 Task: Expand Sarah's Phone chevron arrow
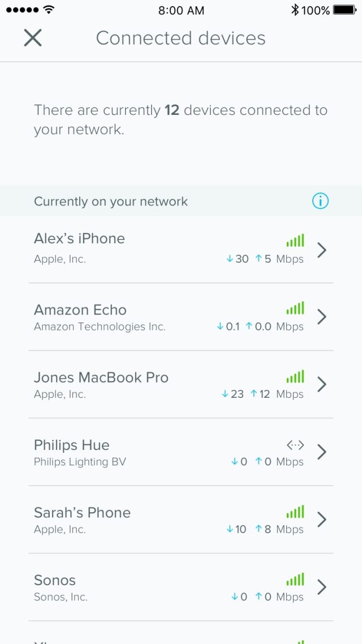322,520
